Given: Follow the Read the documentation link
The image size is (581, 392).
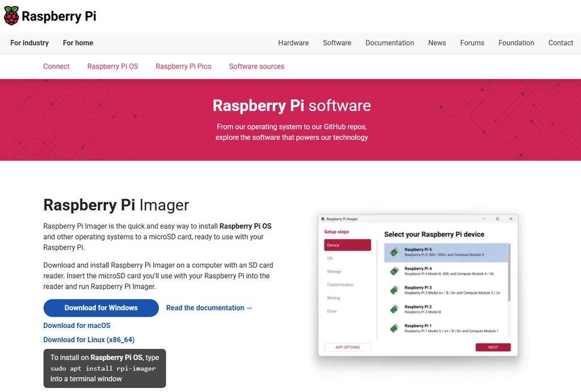Looking at the screenshot, I should 209,308.
